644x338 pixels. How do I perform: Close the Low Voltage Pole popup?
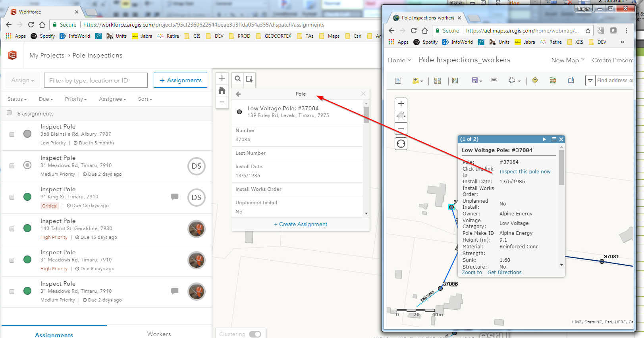point(561,139)
